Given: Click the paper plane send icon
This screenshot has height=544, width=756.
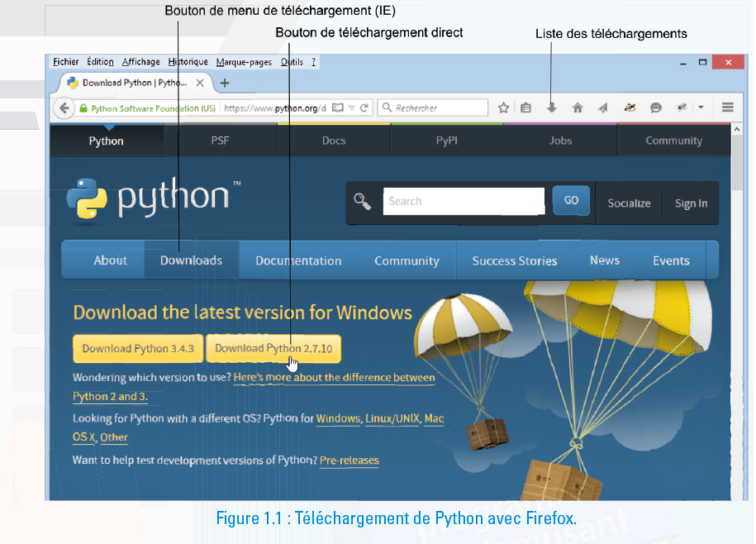Looking at the screenshot, I should (x=603, y=108).
